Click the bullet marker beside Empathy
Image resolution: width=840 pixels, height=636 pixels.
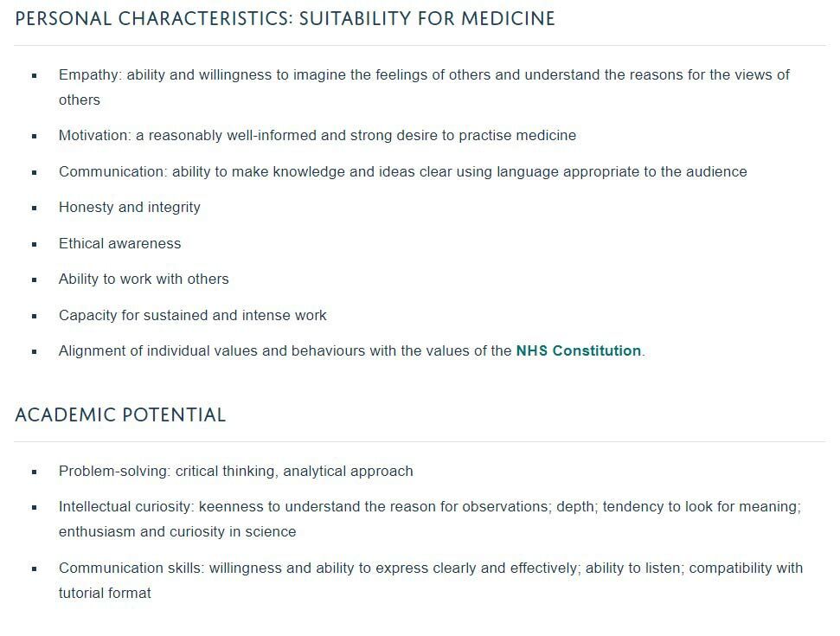coord(35,76)
